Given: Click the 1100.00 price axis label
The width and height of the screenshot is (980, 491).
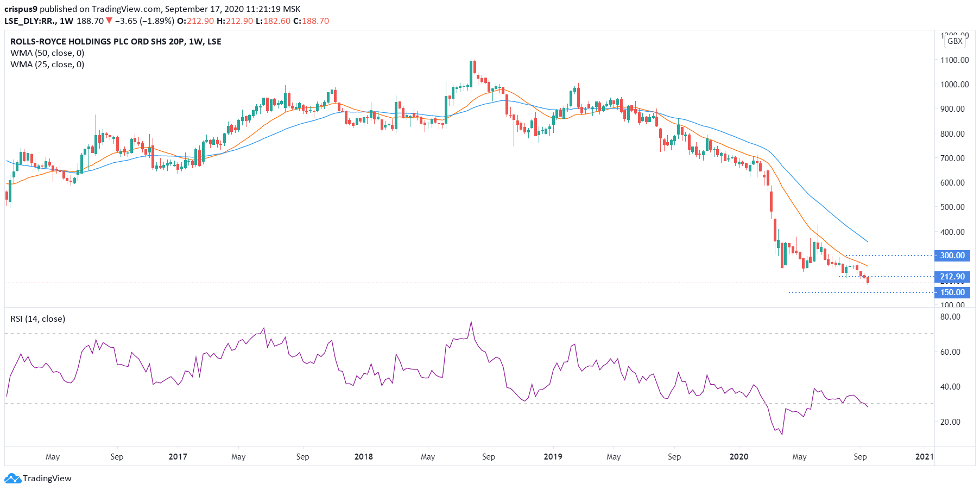Looking at the screenshot, I should pos(954,60).
